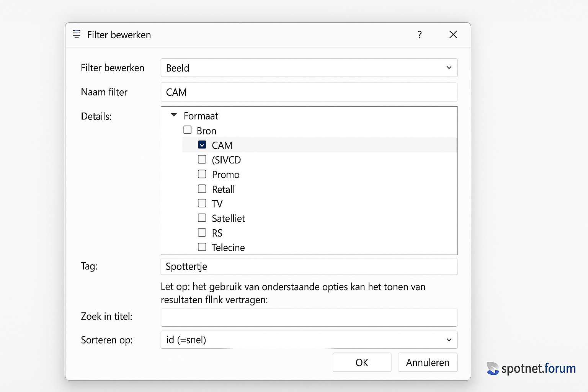
Task: Click the Annuleren button
Action: (x=428, y=363)
